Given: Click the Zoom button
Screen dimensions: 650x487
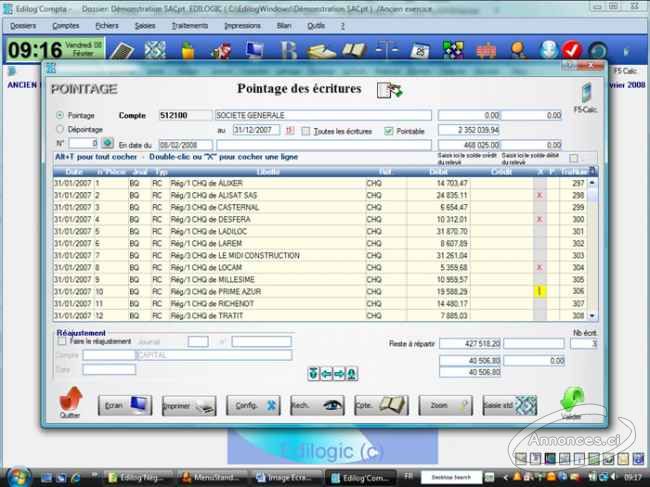Looking at the screenshot, I should 447,406.
